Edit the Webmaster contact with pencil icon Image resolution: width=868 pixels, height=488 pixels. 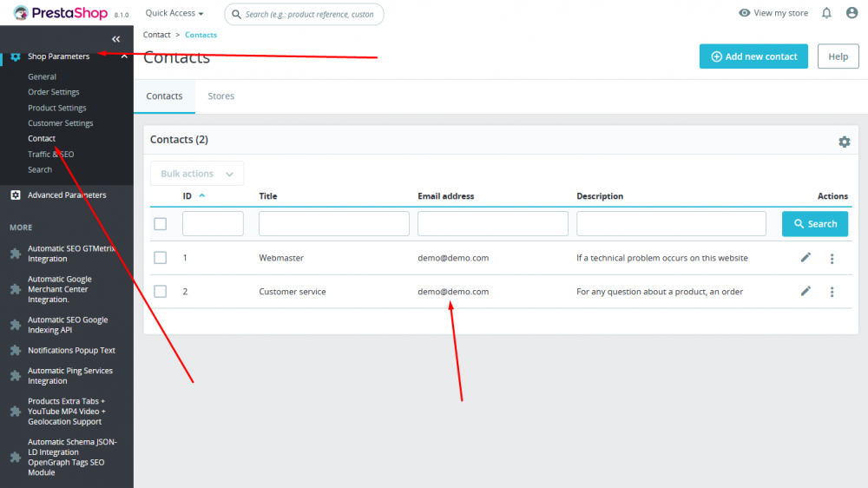coord(806,258)
